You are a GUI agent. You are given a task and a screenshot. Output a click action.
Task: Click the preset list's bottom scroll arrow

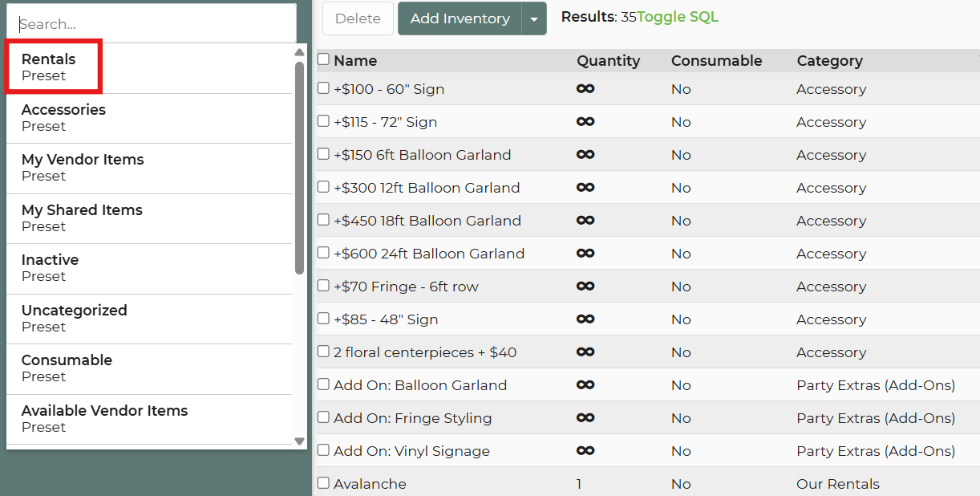(299, 441)
